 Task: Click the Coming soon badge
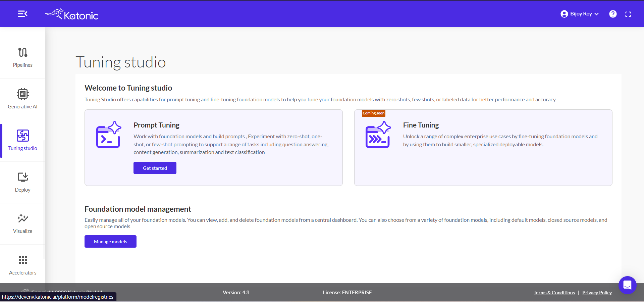click(x=373, y=113)
